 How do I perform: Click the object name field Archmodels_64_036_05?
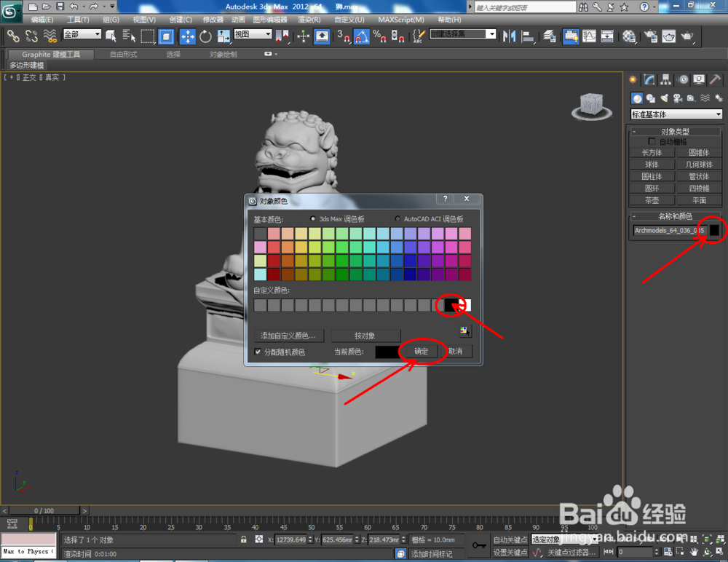coord(670,230)
